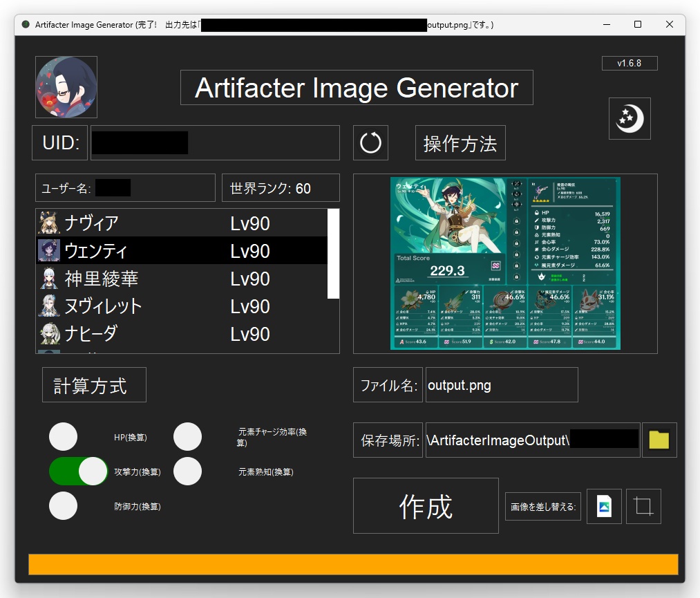This screenshot has height=598, width=700.
Task: Click the orange progress bar
Action: (x=353, y=565)
